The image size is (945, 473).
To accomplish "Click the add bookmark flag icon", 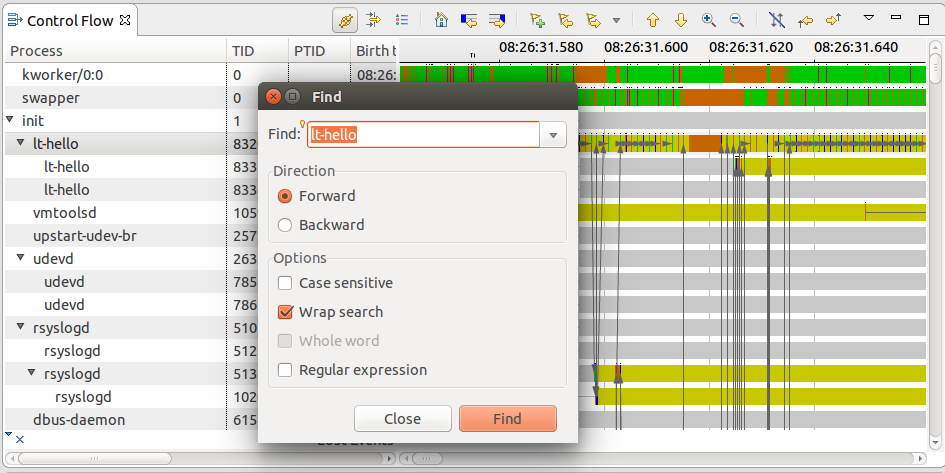I will 538,20.
